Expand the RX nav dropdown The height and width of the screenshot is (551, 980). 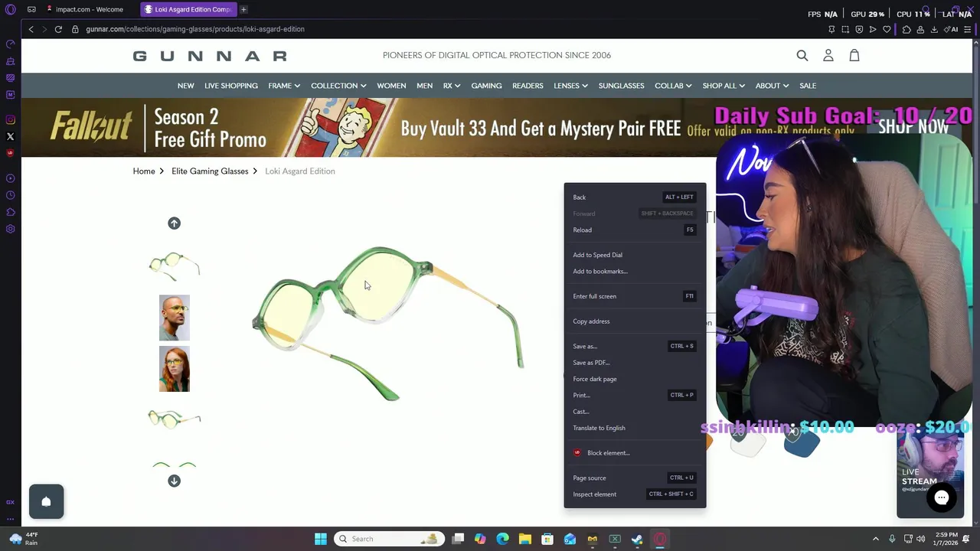point(452,86)
